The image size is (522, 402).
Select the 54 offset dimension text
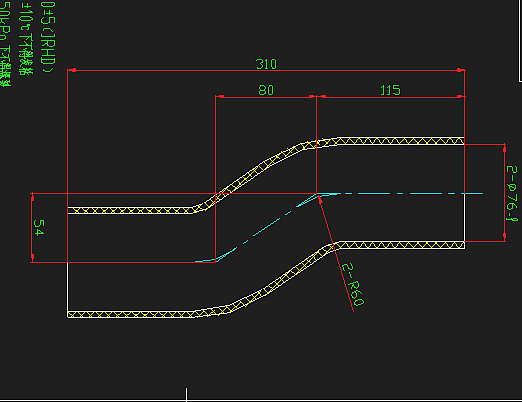39,227
